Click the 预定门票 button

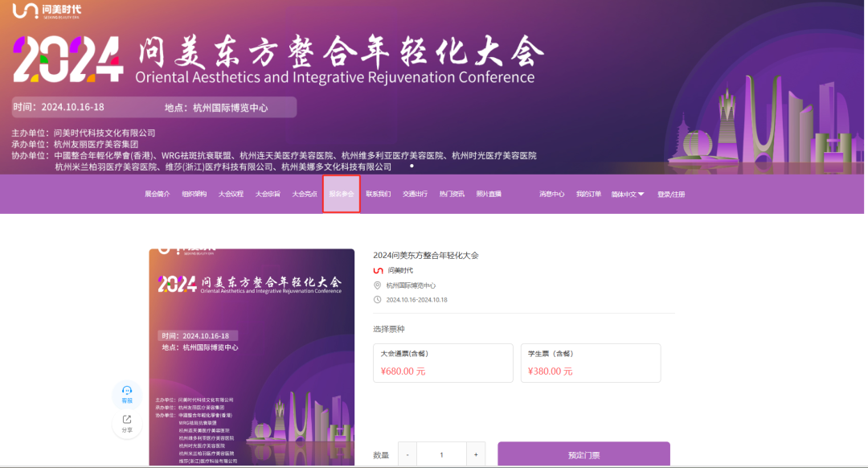[x=584, y=454]
